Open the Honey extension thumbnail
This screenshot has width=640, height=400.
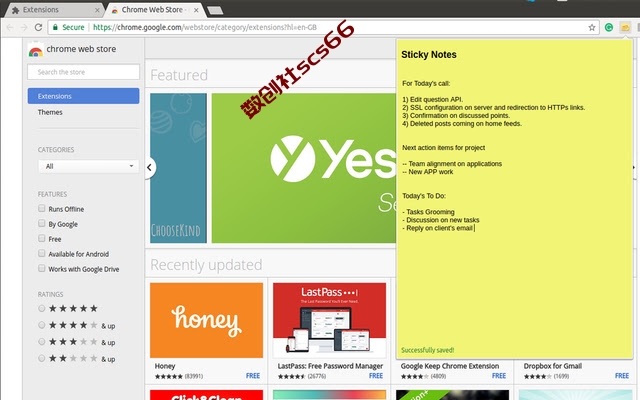coord(207,320)
